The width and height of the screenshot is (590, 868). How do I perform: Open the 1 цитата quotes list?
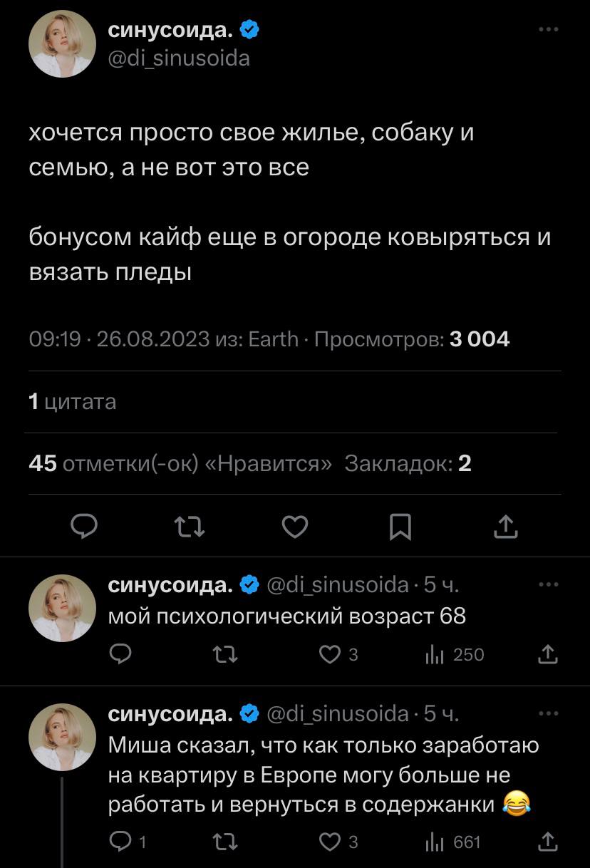pyautogui.click(x=72, y=403)
